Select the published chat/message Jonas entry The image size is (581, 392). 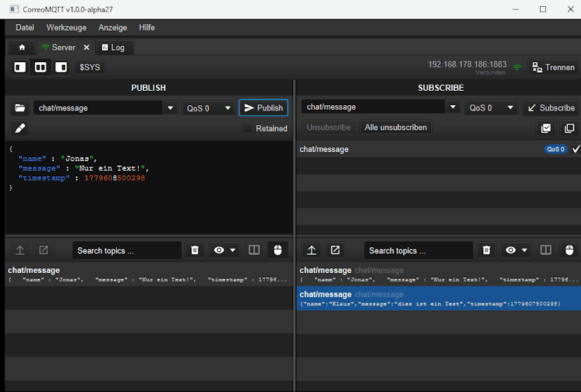pyautogui.click(x=149, y=275)
